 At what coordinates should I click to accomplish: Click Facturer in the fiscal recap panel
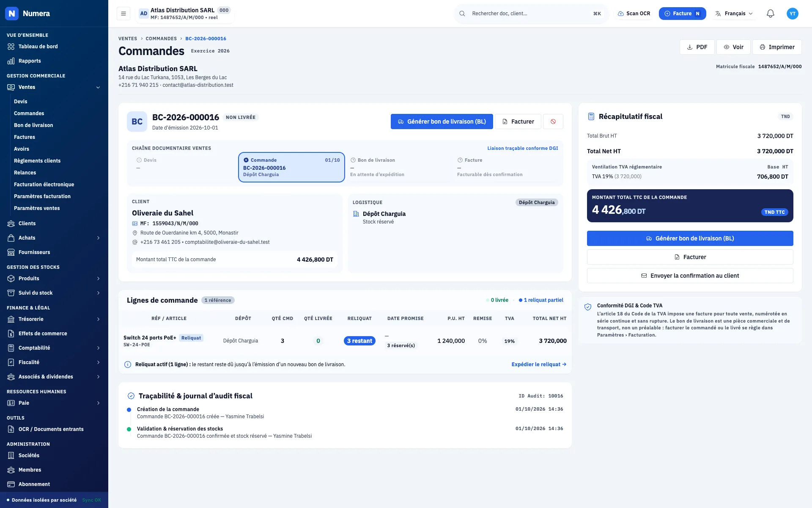coord(690,257)
